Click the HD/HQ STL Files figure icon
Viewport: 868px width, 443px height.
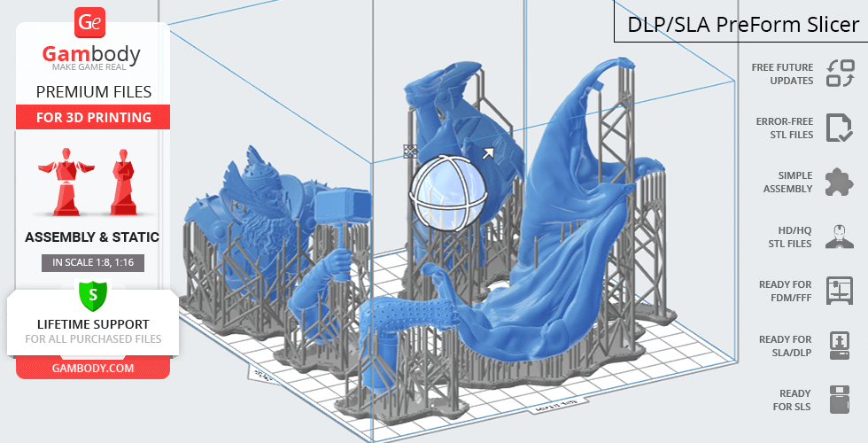point(839,237)
